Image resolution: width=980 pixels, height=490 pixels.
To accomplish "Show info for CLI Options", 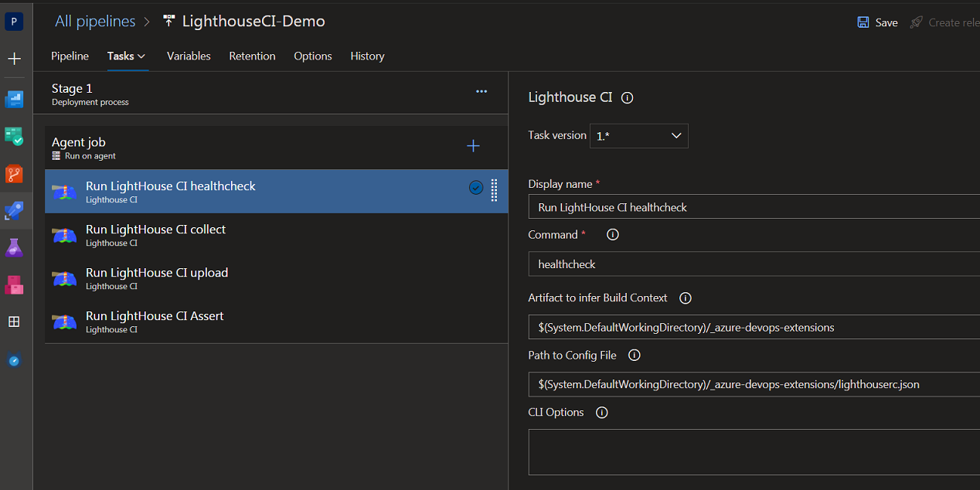I will [x=602, y=413].
